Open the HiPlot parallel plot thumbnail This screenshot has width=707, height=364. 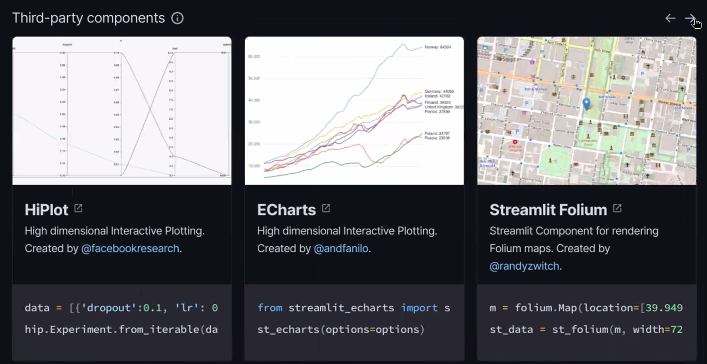click(122, 111)
